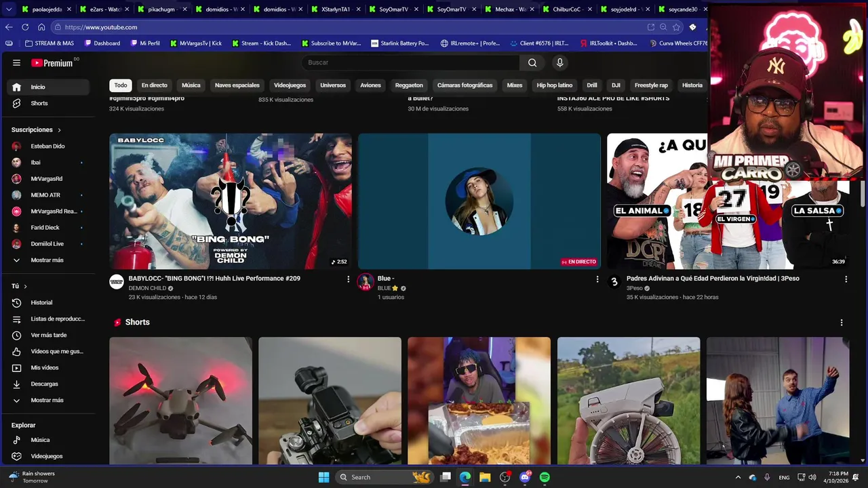
Task: Open the MEMO ATR subscription
Action: click(x=48, y=195)
